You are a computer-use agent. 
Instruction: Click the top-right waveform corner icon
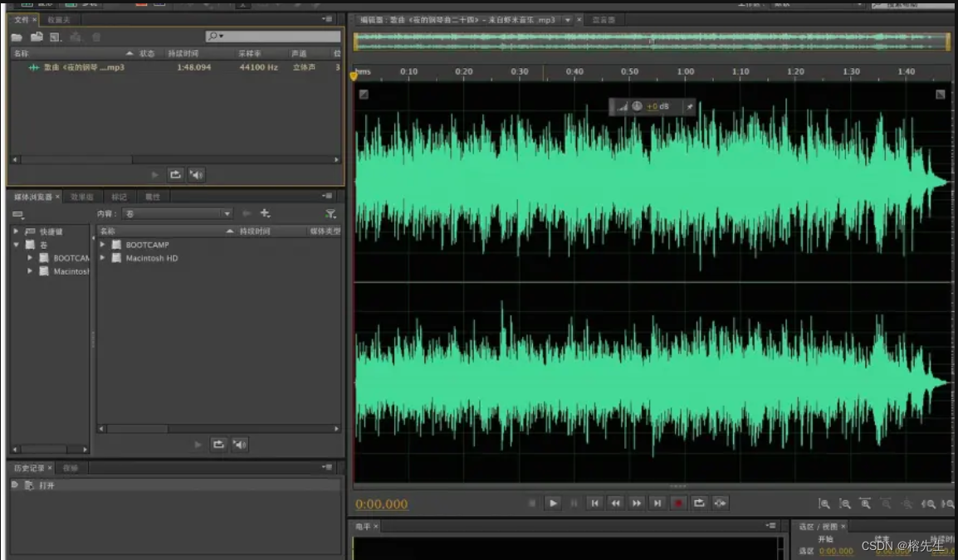pos(941,95)
